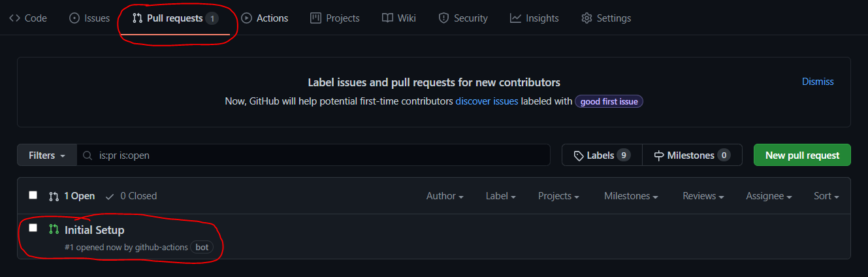Show the 0 Closed pull requests
This screenshot has width=868, height=277.
(x=131, y=196)
